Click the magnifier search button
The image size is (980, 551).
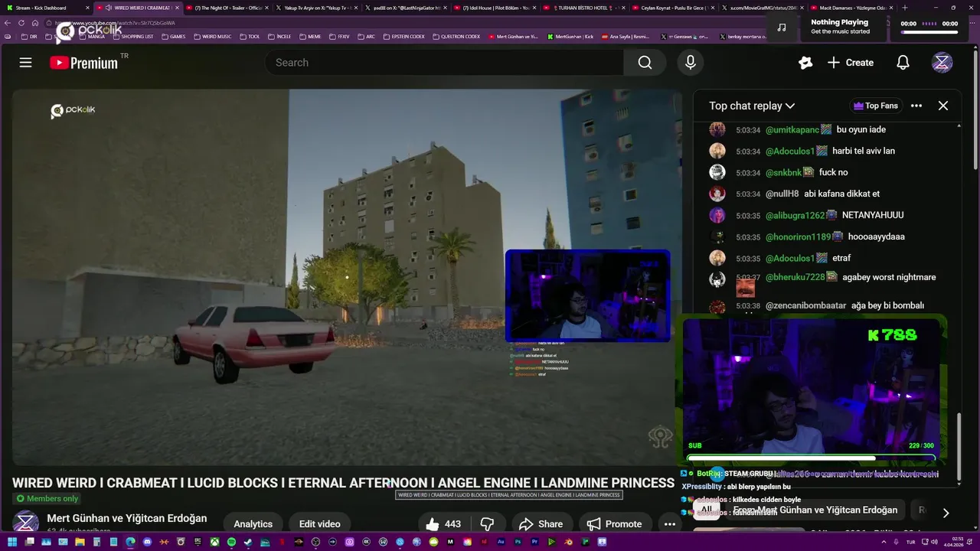[645, 63]
